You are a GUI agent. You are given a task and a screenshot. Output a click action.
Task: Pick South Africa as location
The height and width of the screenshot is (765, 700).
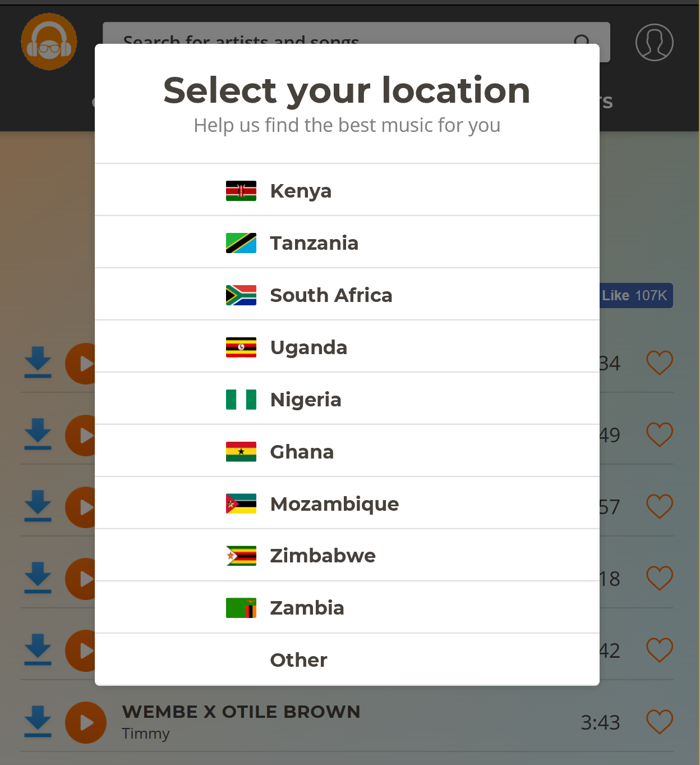(347, 295)
